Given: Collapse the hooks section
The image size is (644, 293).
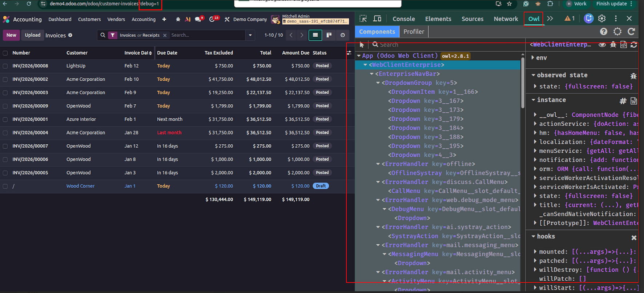Looking at the screenshot, I should (533, 236).
